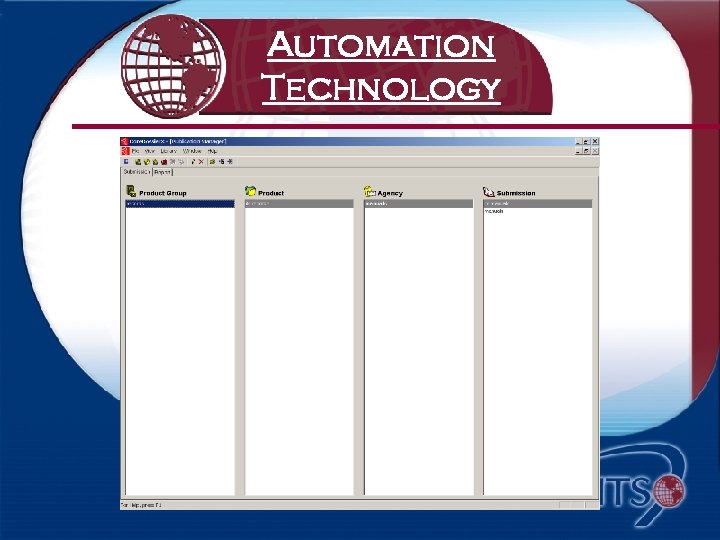
Task: Open the File menu
Action: (x=135, y=151)
